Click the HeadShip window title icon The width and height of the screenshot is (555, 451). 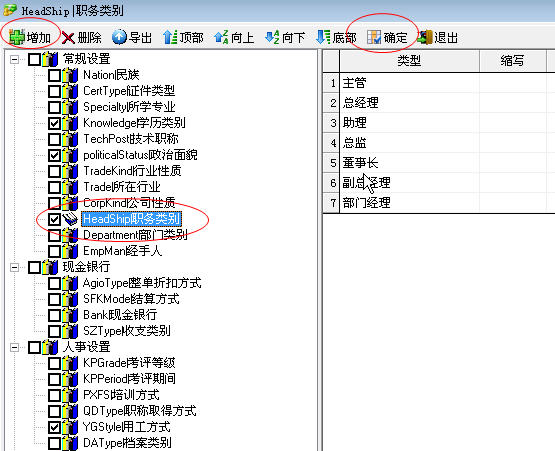pyautogui.click(x=10, y=10)
